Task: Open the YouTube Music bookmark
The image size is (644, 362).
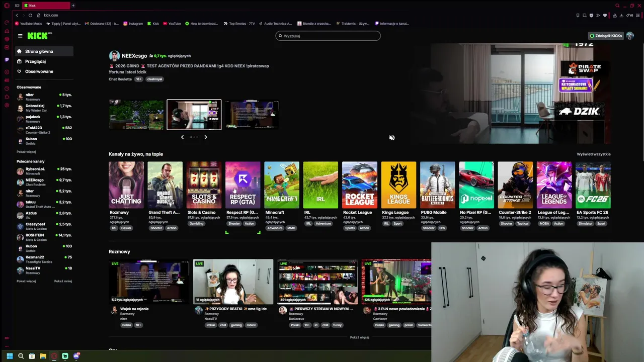Action: click(x=29, y=24)
